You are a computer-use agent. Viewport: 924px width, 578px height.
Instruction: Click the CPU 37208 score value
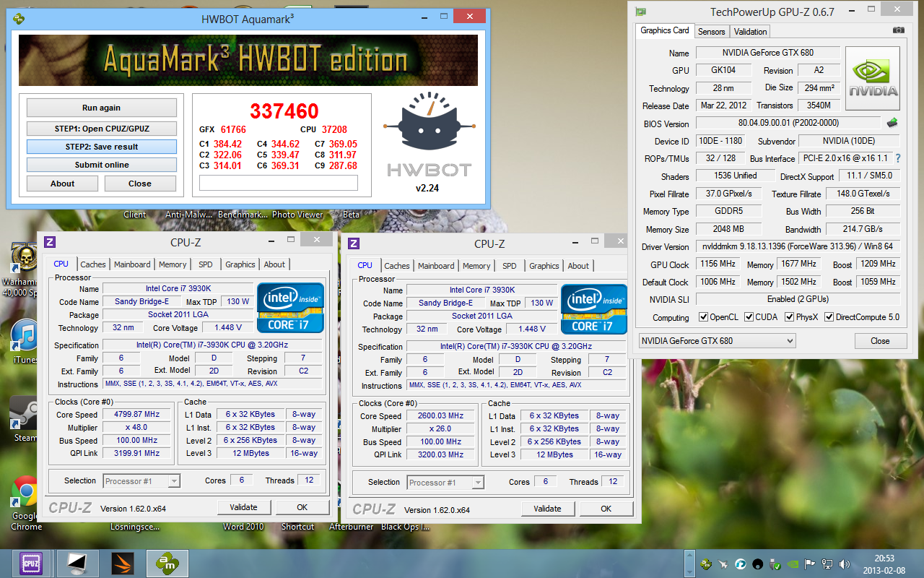[335, 129]
